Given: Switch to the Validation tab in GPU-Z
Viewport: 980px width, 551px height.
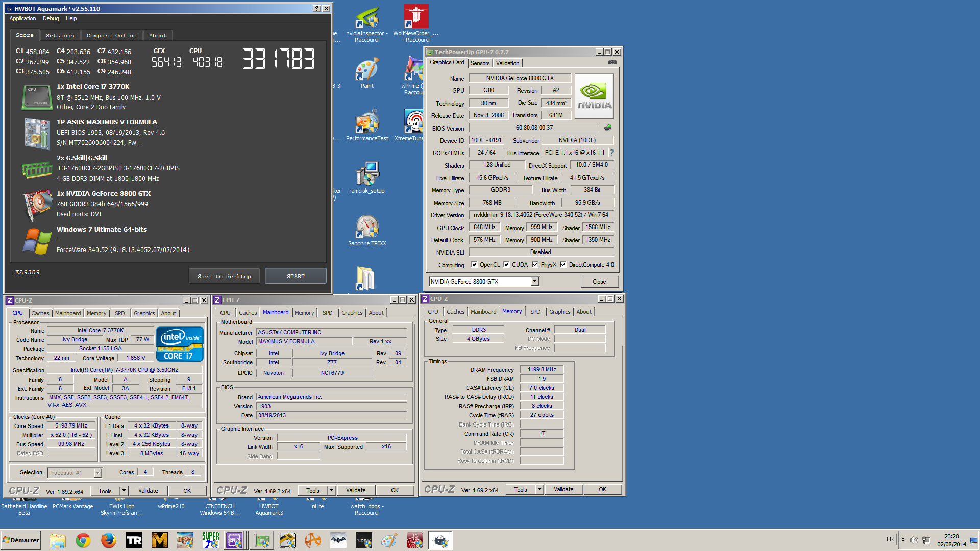Looking at the screenshot, I should click(507, 63).
